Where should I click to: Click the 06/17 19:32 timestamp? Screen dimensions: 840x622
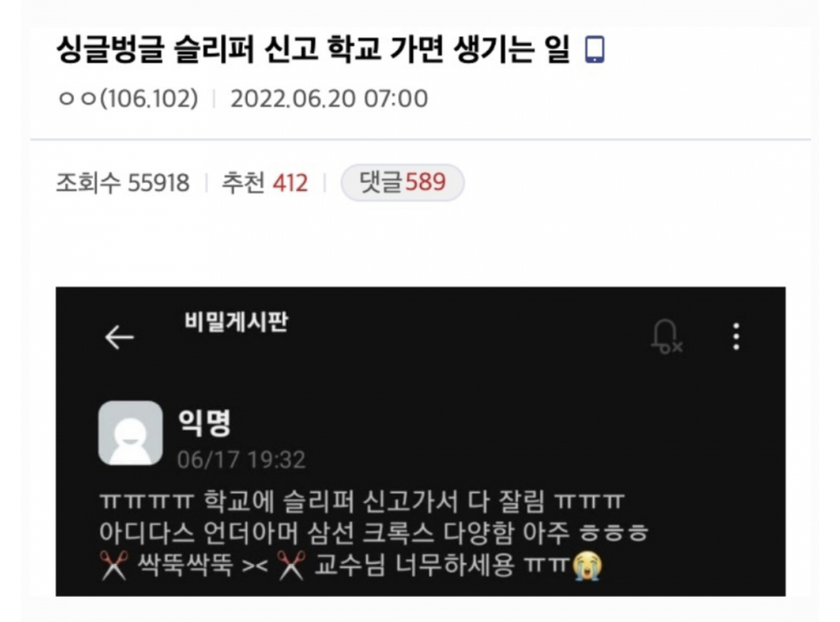[x=241, y=460]
